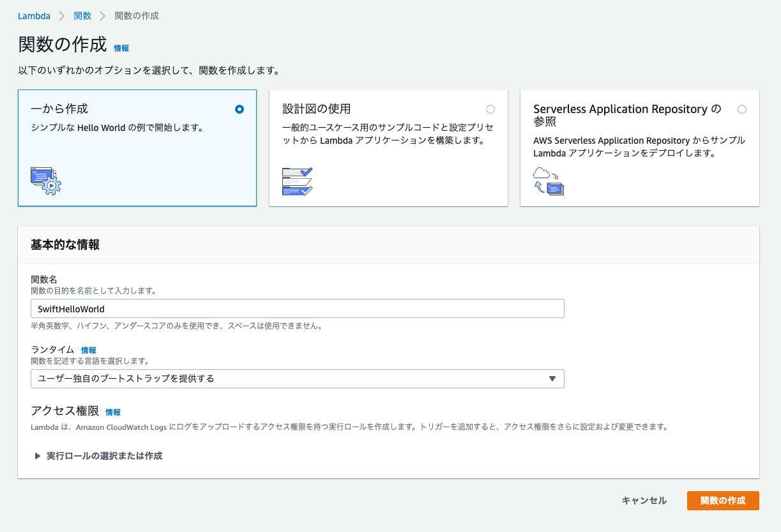Viewport: 781px width, 532px height.
Task: Click the breadcrumb chevron after 関数
Action: coord(103,16)
